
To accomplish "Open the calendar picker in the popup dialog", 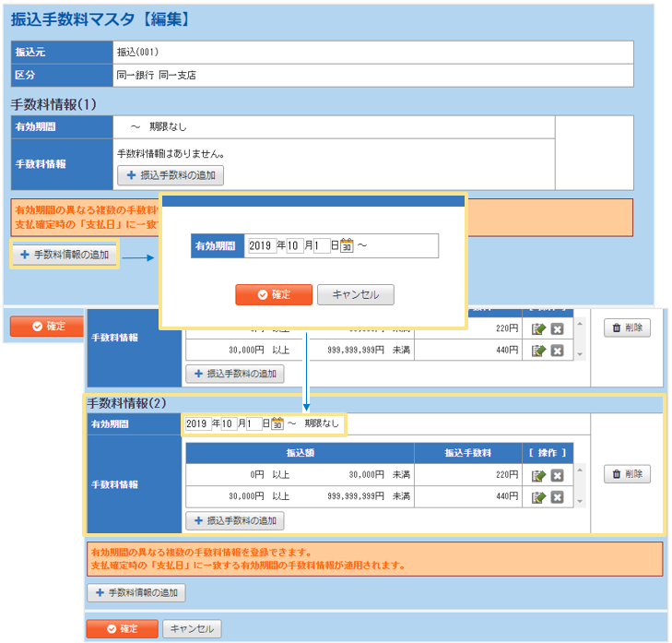I will [x=347, y=246].
